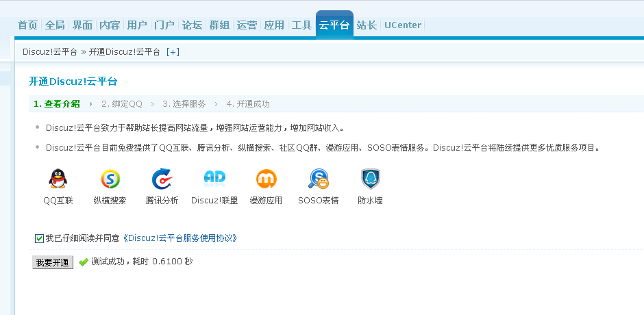
Task: Click the Discuz!联盟 AD icon
Action: [x=214, y=178]
